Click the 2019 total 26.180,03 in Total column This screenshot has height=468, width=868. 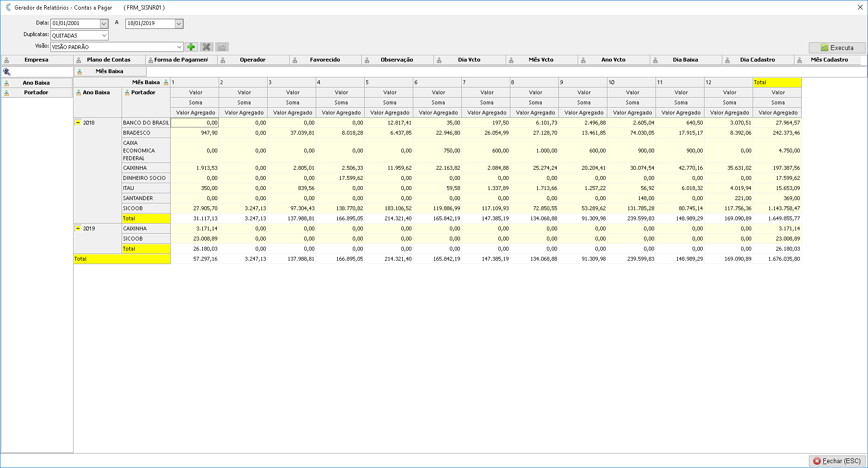pos(777,249)
